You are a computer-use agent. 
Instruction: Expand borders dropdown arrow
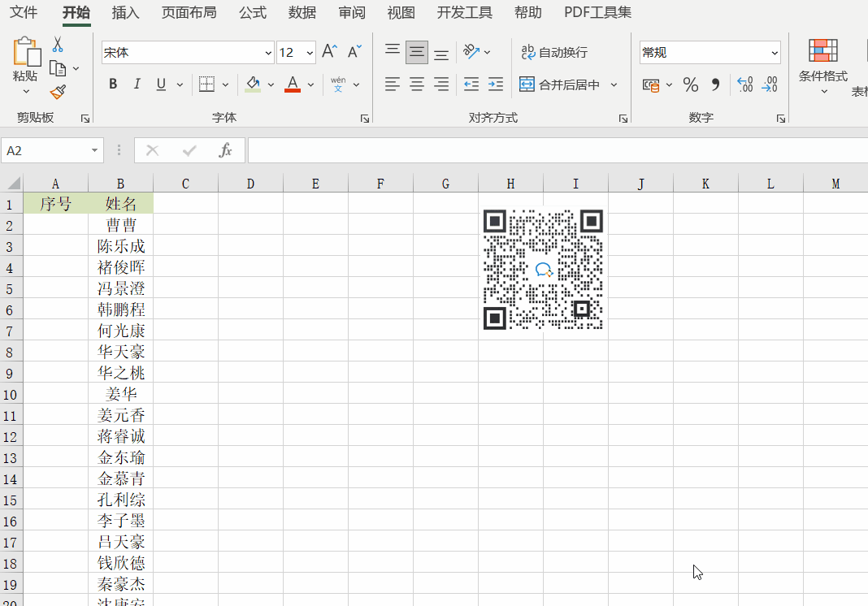pyautogui.click(x=225, y=84)
